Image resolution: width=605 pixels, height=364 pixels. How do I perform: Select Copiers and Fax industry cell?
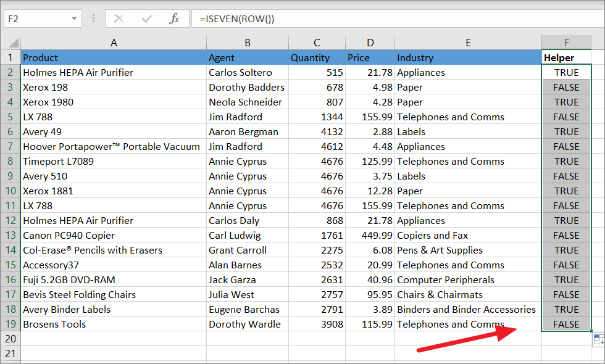pyautogui.click(x=468, y=235)
